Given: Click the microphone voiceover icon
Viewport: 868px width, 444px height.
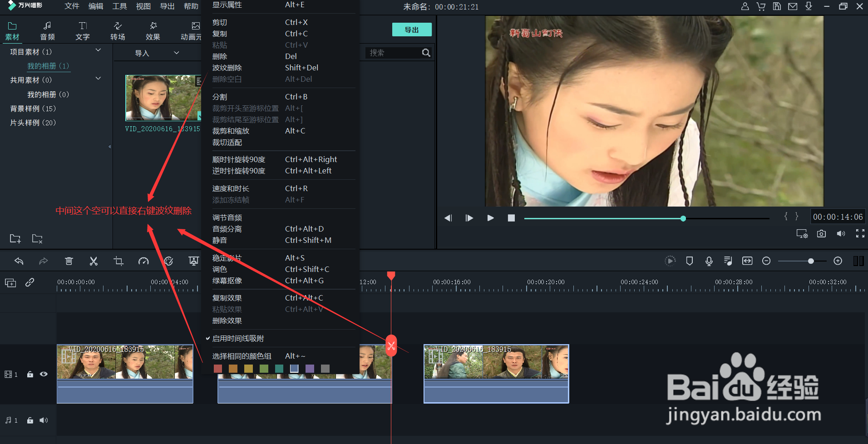Looking at the screenshot, I should click(x=709, y=261).
